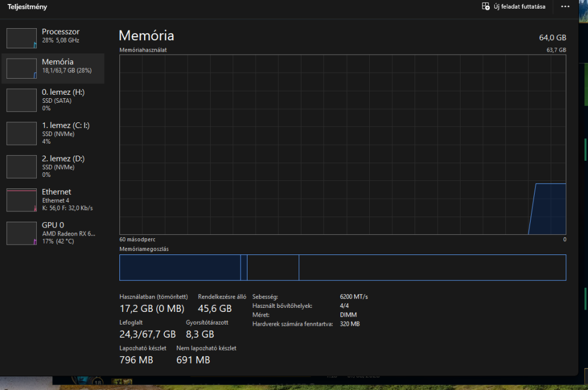Click the 0. lemez SSD (SATA) entry
The width and height of the screenshot is (588, 390).
(x=59, y=101)
